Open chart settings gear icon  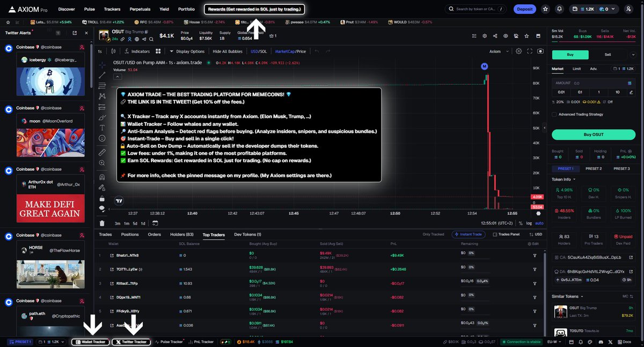pyautogui.click(x=518, y=51)
